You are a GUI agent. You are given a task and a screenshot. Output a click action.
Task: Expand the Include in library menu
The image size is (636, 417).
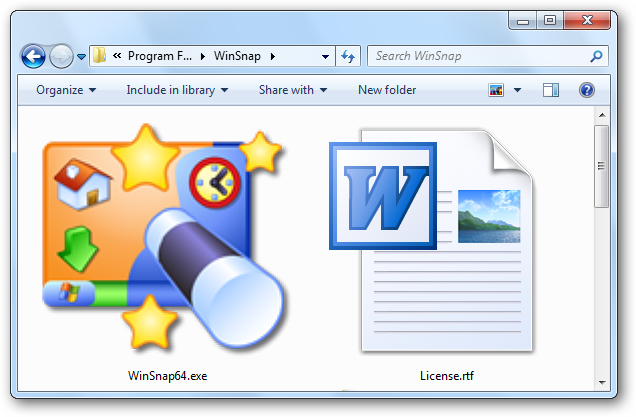tap(177, 90)
